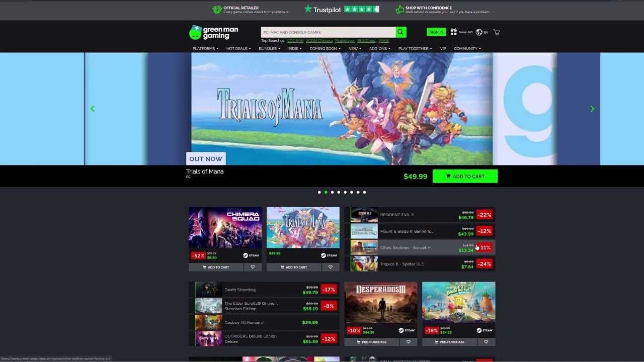Click the Sign In button
The width and height of the screenshot is (644, 362).
pos(436,32)
